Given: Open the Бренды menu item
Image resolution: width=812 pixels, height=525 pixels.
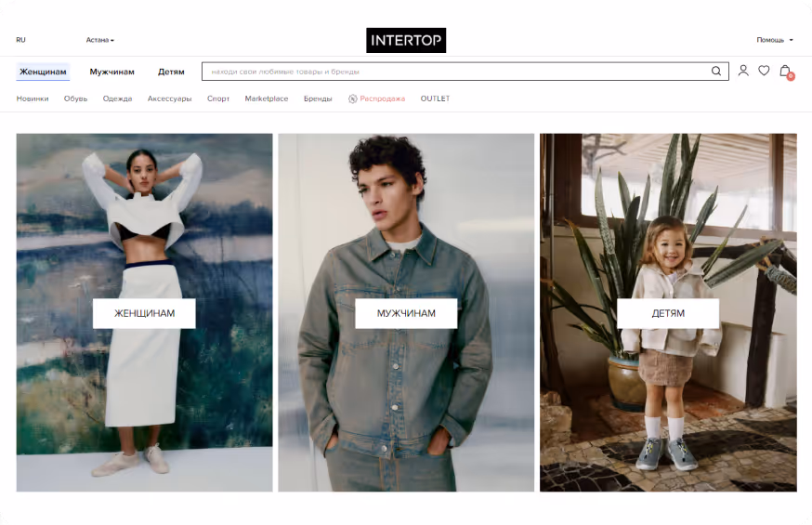Looking at the screenshot, I should [318, 98].
